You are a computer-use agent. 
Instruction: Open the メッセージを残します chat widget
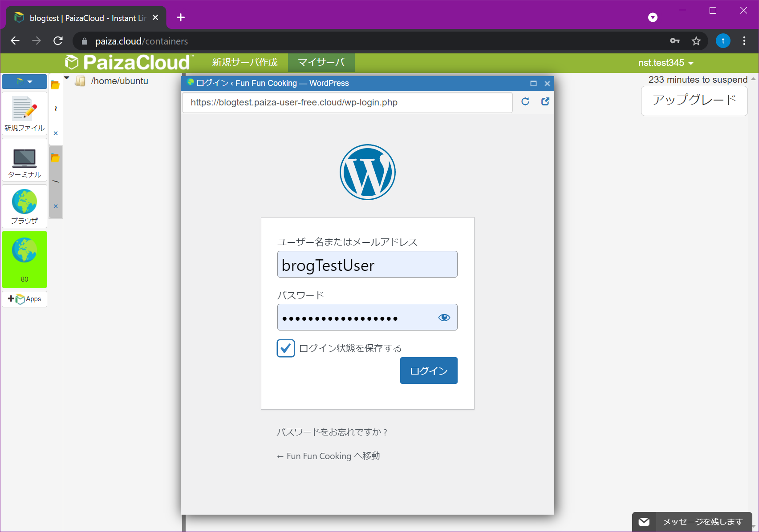pyautogui.click(x=692, y=522)
